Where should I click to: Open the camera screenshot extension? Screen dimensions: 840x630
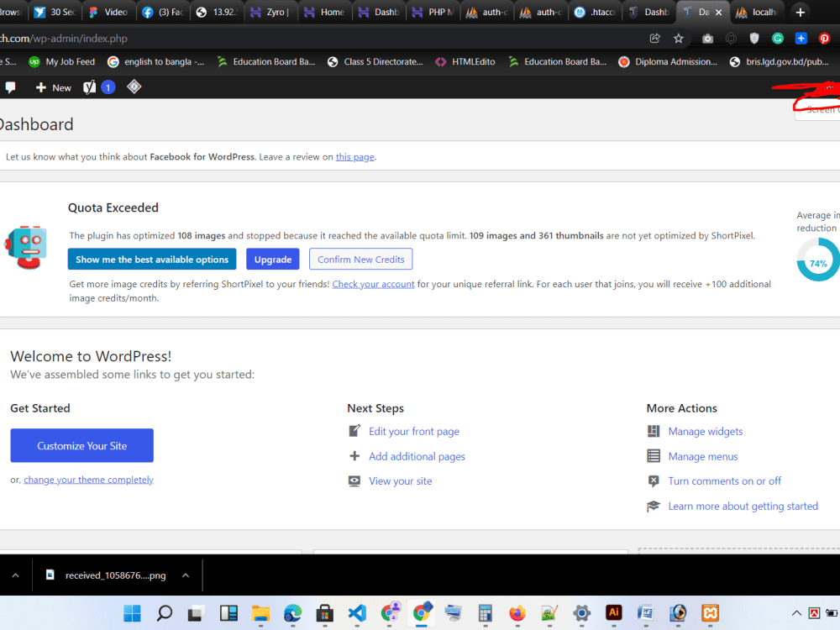click(707, 38)
